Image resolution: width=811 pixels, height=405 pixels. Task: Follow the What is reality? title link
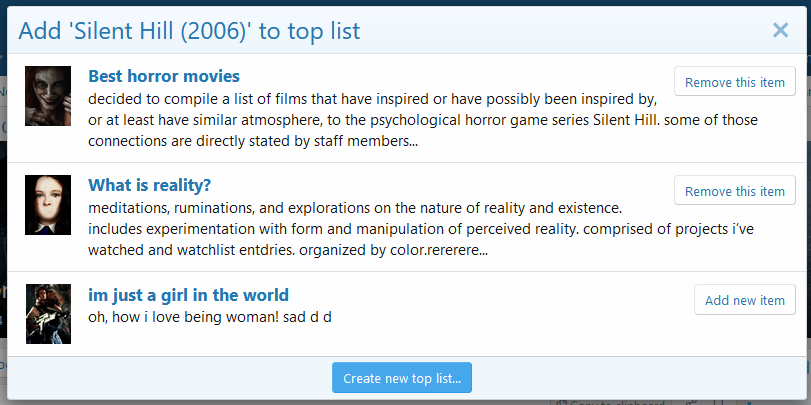coord(149,185)
